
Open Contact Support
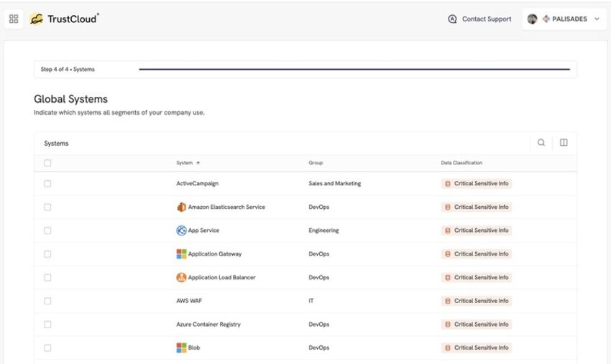[x=479, y=19]
